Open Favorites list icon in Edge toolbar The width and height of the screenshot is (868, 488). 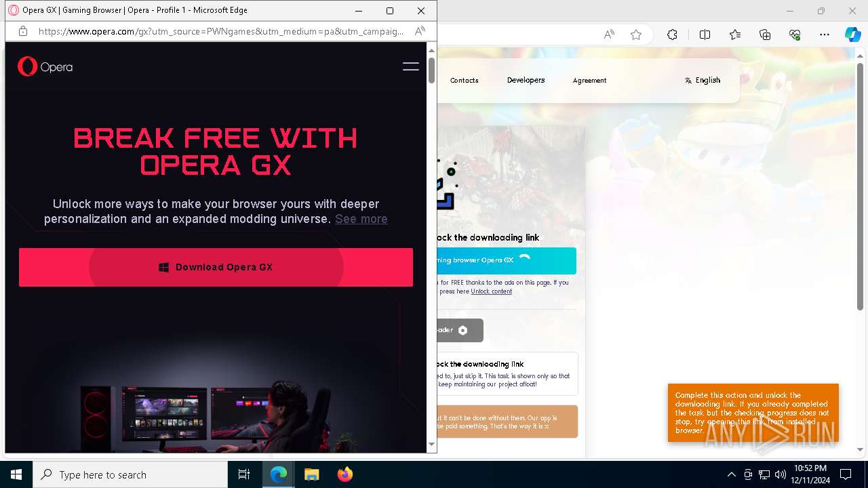[735, 35]
